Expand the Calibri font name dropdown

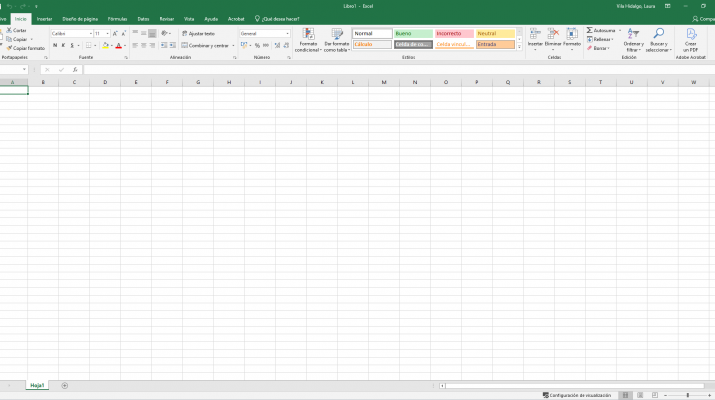[x=90, y=33]
